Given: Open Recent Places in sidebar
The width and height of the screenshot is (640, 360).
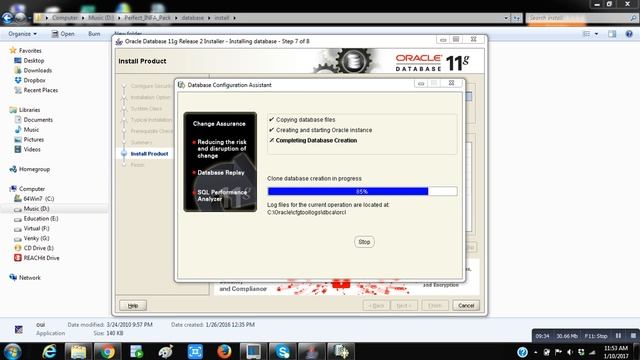Looking at the screenshot, I should point(40,90).
